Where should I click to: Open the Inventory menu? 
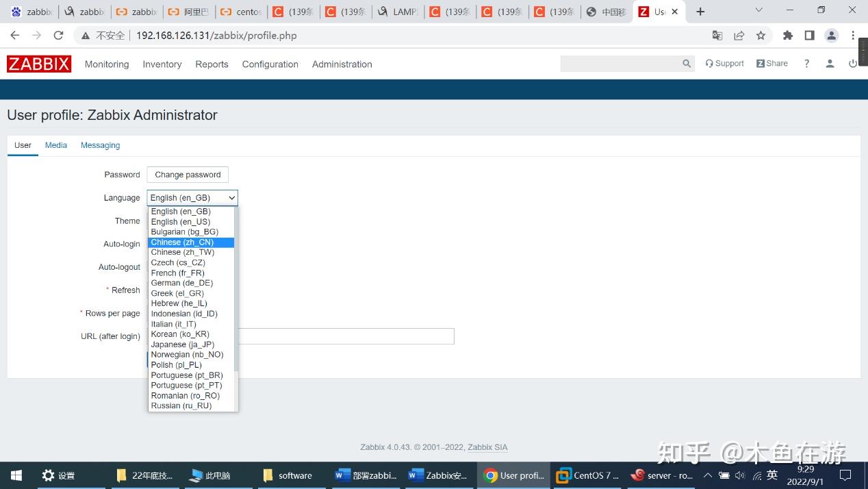(x=162, y=64)
